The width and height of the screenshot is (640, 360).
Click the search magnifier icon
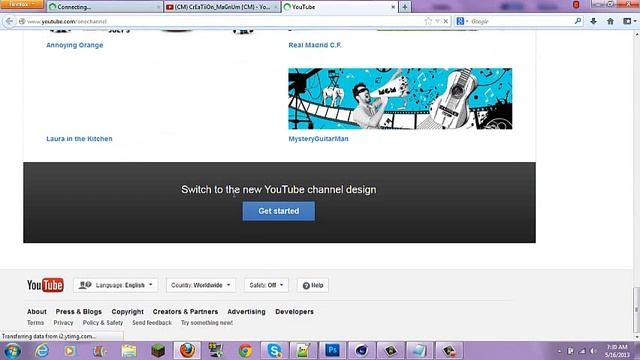[x=578, y=21]
